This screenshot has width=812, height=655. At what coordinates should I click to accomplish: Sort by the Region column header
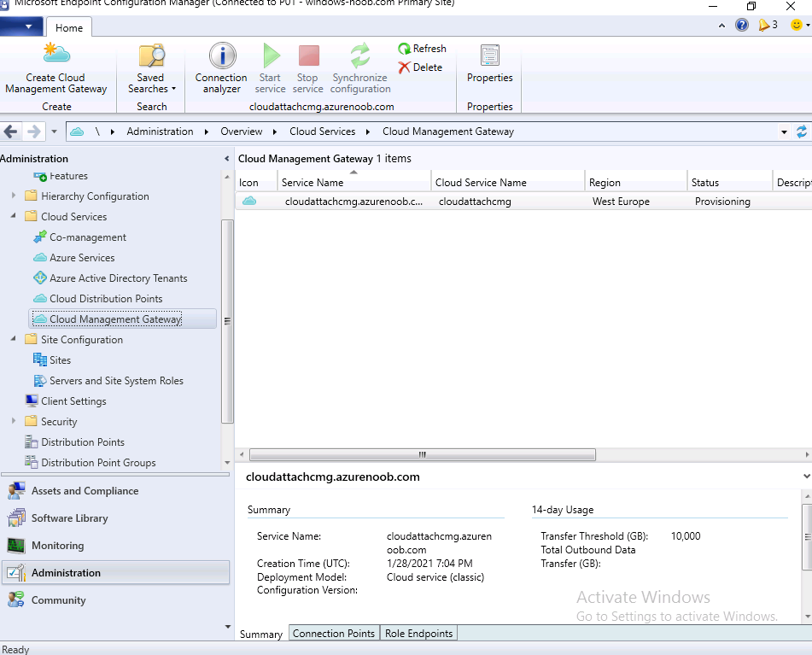[x=636, y=182]
